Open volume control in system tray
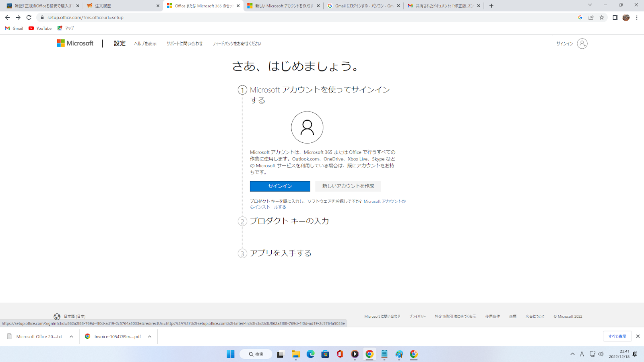Screen dimensions: 644x362 coord(601,354)
